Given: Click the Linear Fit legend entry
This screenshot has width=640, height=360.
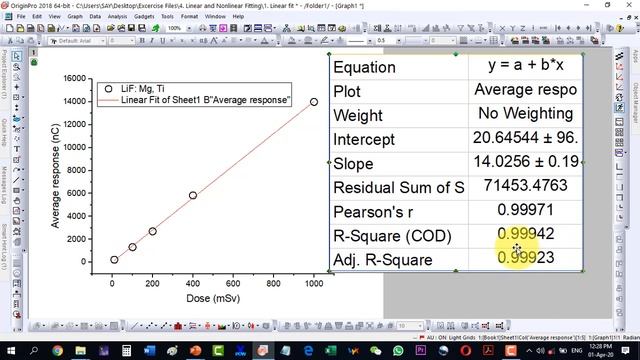Looking at the screenshot, I should [205, 100].
